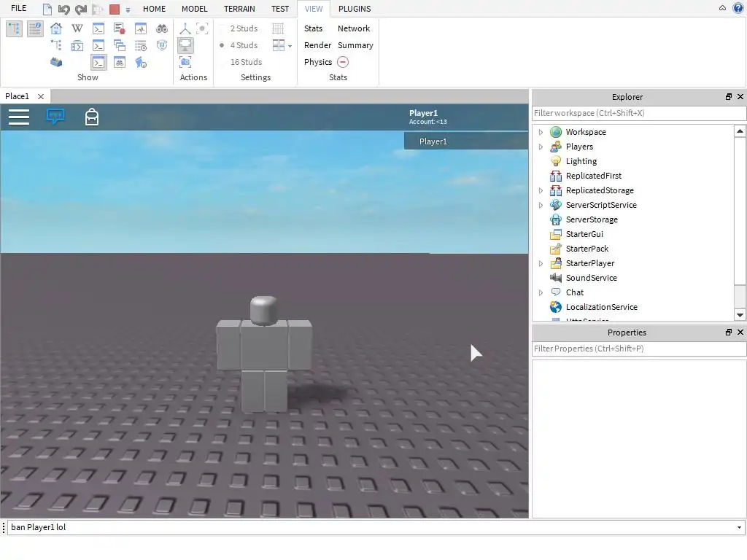This screenshot has width=747, height=560.
Task: Click the Screen Shot camera icon
Action: (x=185, y=62)
